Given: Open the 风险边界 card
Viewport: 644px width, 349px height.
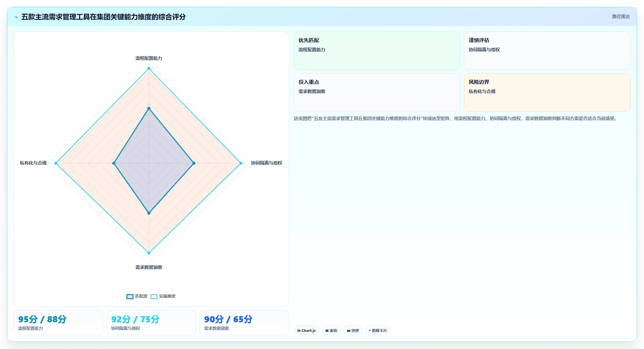Looking at the screenshot, I should (x=547, y=92).
